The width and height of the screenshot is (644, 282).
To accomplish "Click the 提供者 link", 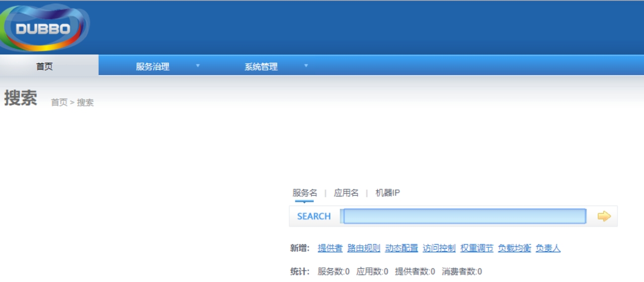I will point(330,248).
